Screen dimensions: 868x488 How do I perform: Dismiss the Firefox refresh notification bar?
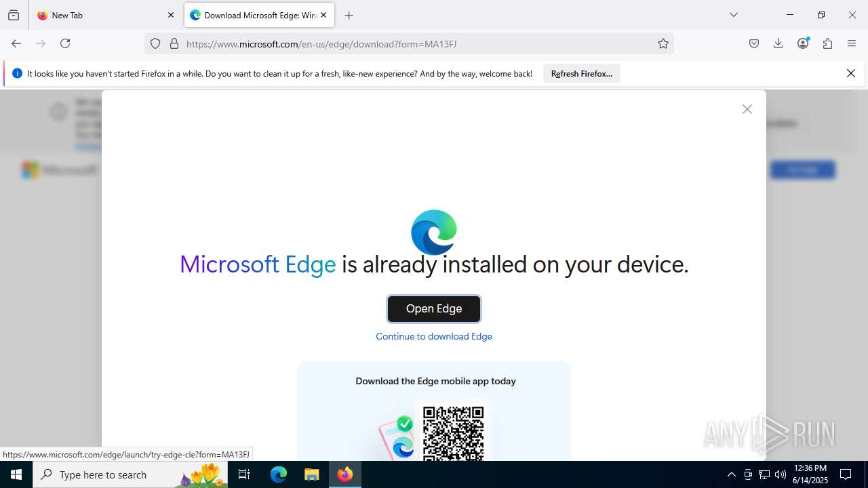(x=851, y=73)
